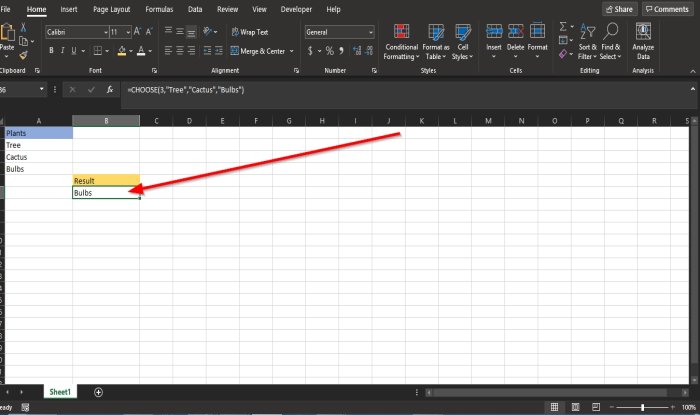Open the font size dropdown
Screen dimensions: 700x415
coord(128,32)
